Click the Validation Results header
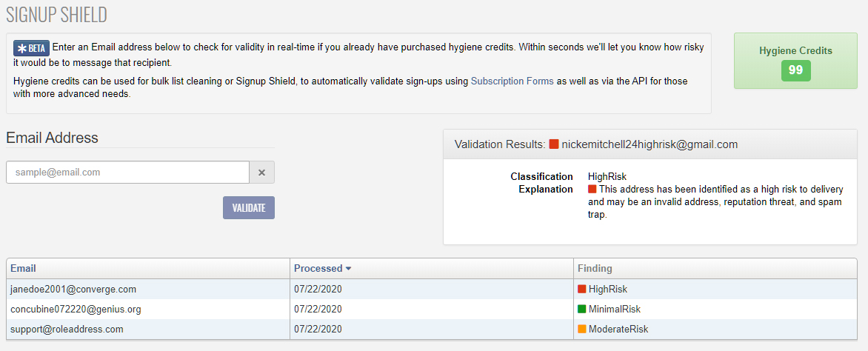The height and width of the screenshot is (351, 868). 650,144
